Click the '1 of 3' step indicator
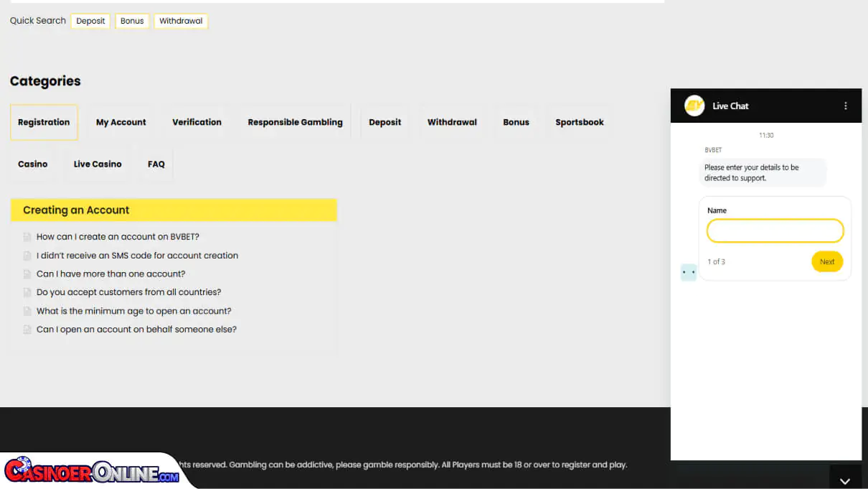This screenshot has width=868, height=489. [716, 262]
